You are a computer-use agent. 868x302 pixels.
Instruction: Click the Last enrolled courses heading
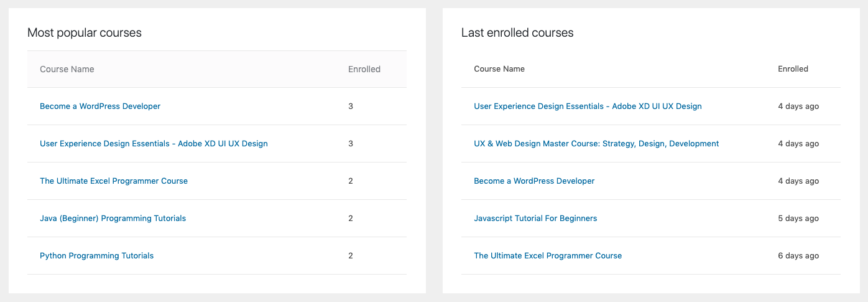tap(517, 33)
